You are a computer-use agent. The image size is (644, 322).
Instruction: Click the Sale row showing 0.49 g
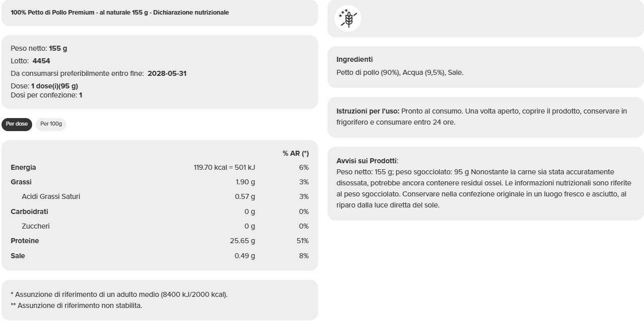tap(161, 256)
